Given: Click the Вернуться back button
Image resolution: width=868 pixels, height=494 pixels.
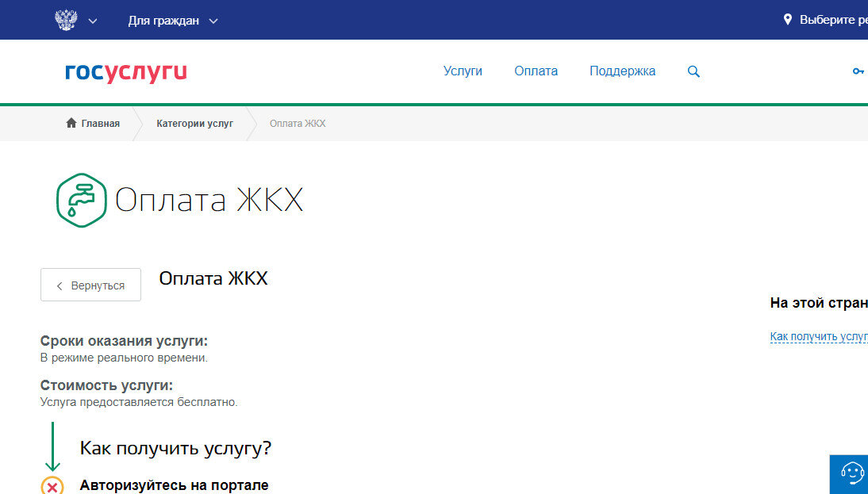Looking at the screenshot, I should point(90,285).
